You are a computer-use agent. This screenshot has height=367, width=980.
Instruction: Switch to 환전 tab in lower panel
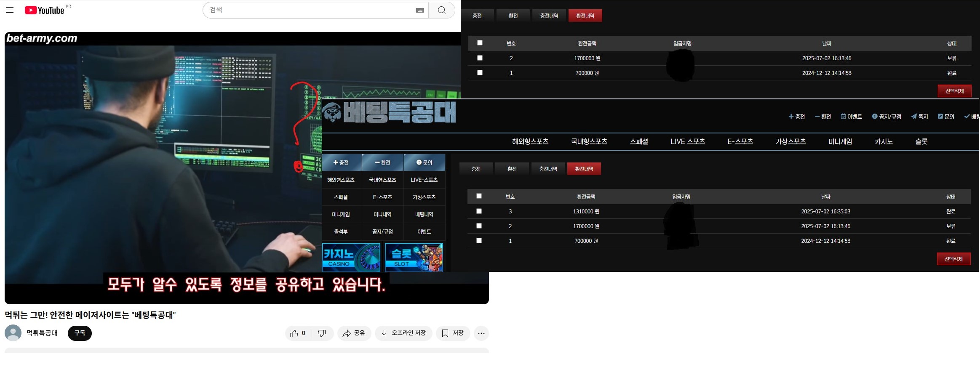tap(512, 169)
